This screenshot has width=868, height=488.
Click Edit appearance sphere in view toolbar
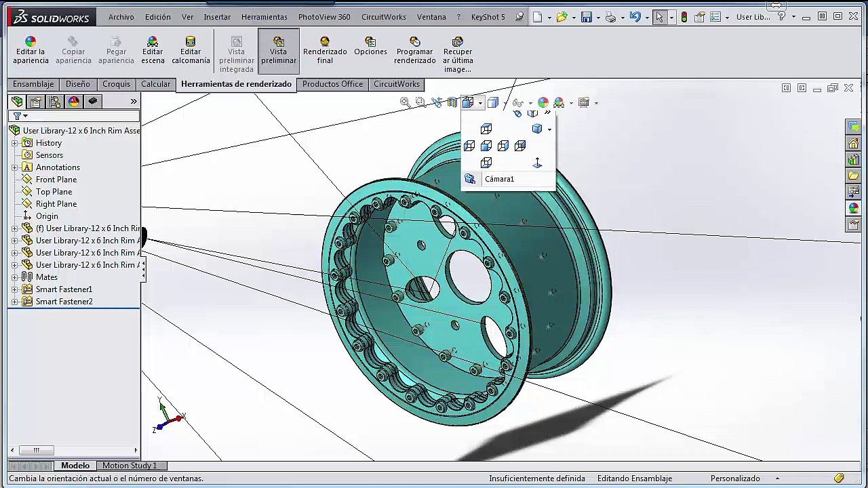[543, 102]
